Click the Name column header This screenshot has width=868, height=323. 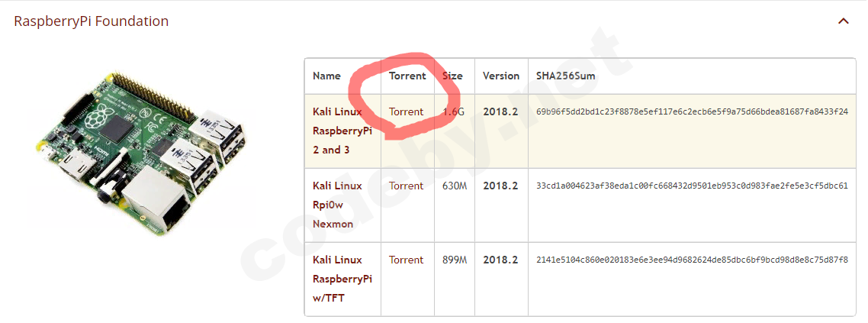[326, 76]
